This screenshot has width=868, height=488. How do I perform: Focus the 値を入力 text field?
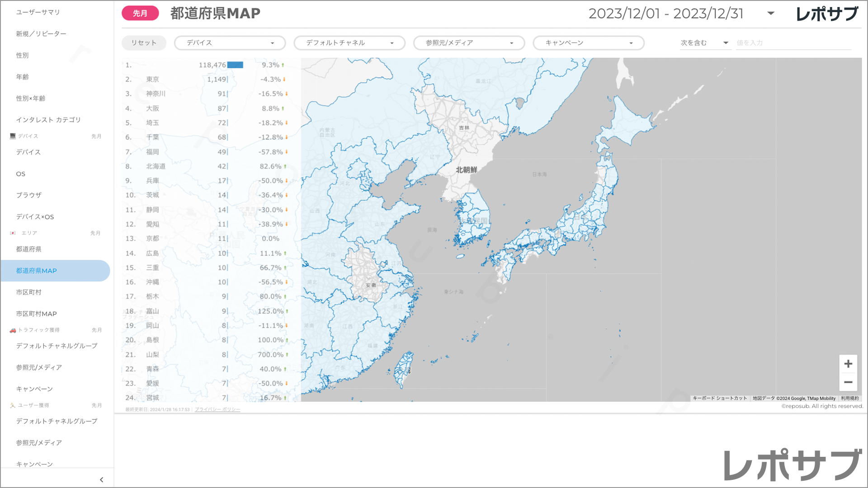[x=793, y=43]
